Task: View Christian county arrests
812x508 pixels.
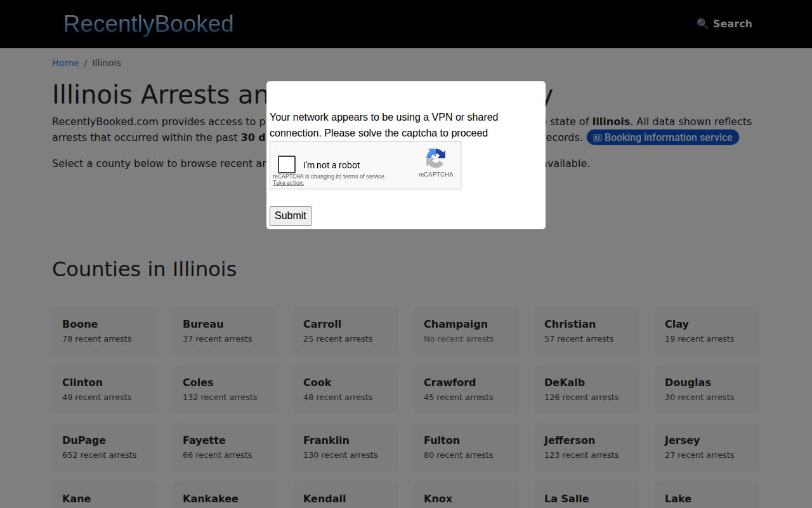Action: click(x=587, y=331)
